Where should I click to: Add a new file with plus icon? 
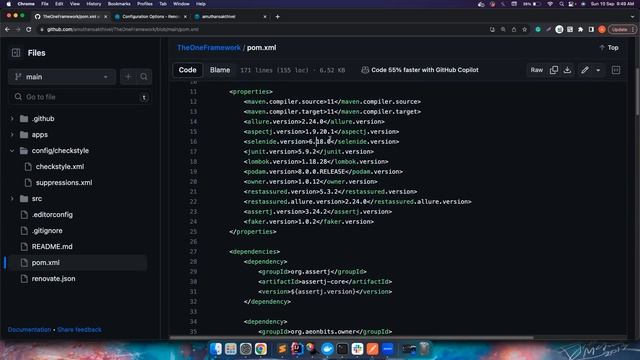click(x=128, y=77)
